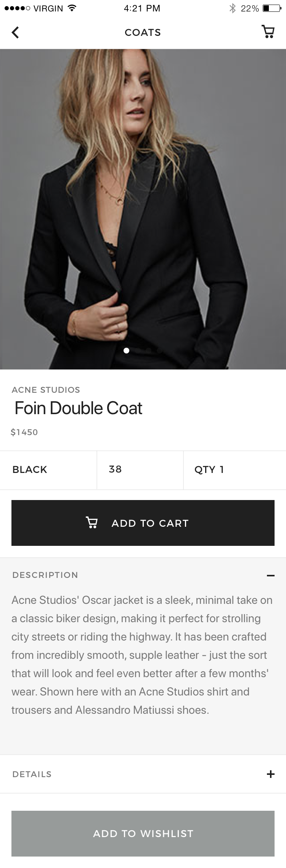Open the BLACK color selector
Screen dimensions: 286x868
(x=48, y=470)
